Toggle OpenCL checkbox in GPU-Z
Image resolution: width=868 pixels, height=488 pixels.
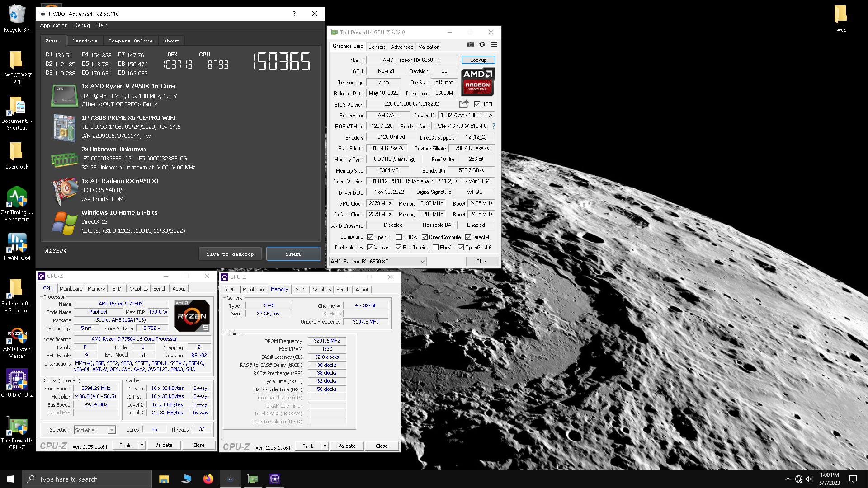click(x=370, y=237)
